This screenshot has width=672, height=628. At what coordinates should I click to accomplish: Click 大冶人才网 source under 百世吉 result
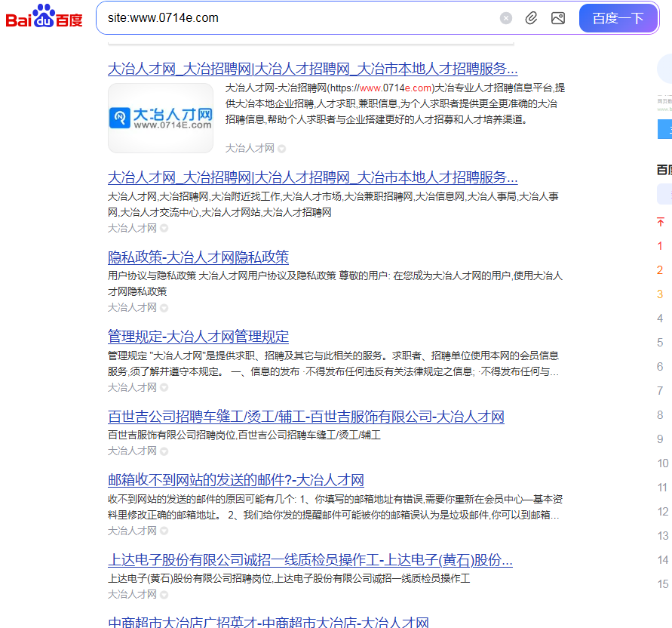click(133, 451)
